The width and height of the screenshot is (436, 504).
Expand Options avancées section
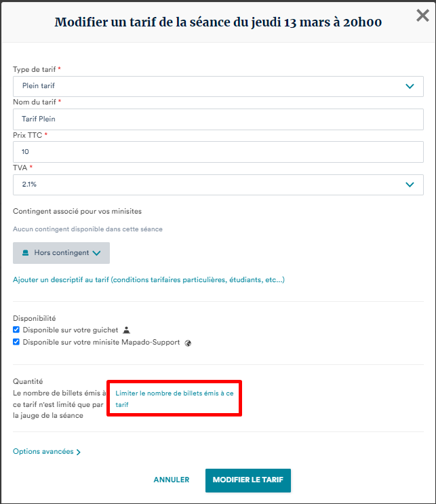[43, 451]
